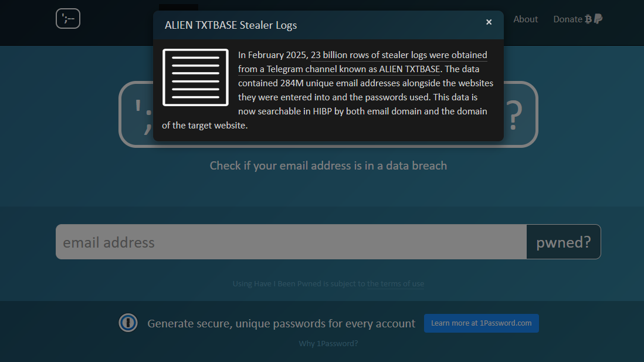Click 'Generate secure, unique passwords' text
This screenshot has height=362, width=644.
[281, 323]
